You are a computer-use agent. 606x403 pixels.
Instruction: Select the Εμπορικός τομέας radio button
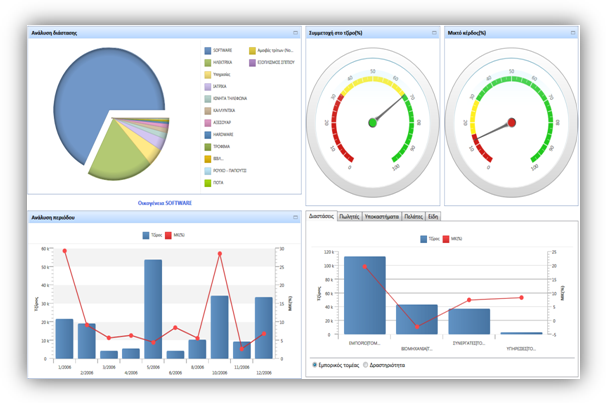(315, 365)
